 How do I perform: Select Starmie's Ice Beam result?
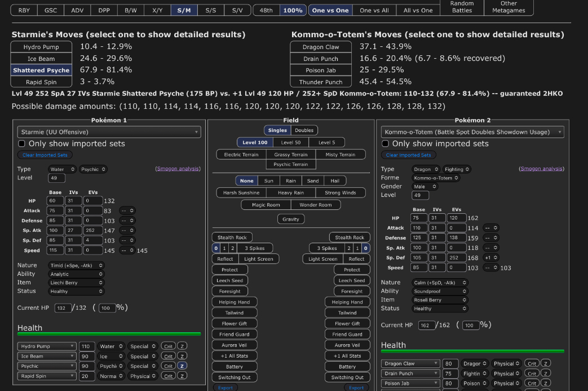tap(41, 59)
